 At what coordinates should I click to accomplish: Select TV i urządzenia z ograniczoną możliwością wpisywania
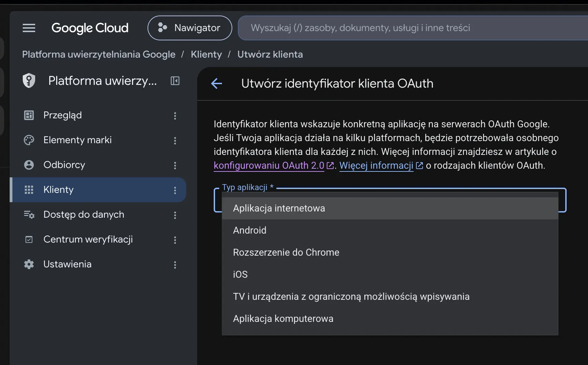pos(390,297)
